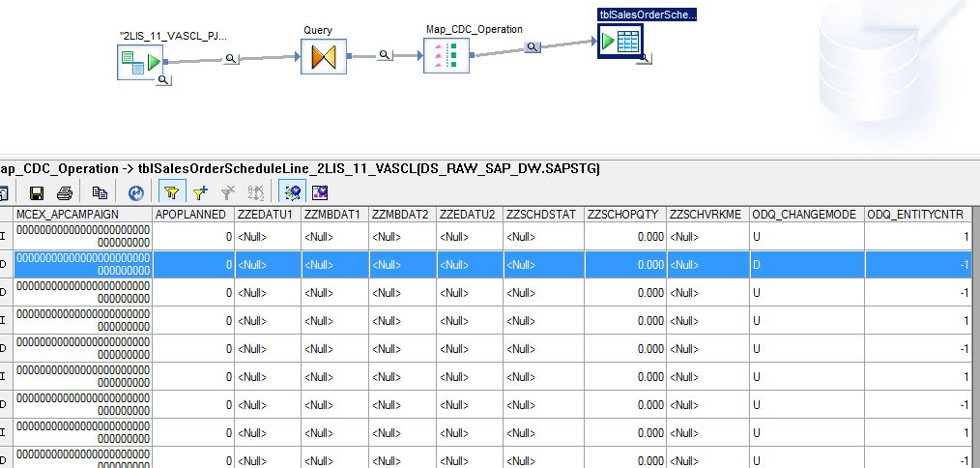Screen dimensions: 980x468
Task: Select the Query transform icon
Action: (323, 56)
